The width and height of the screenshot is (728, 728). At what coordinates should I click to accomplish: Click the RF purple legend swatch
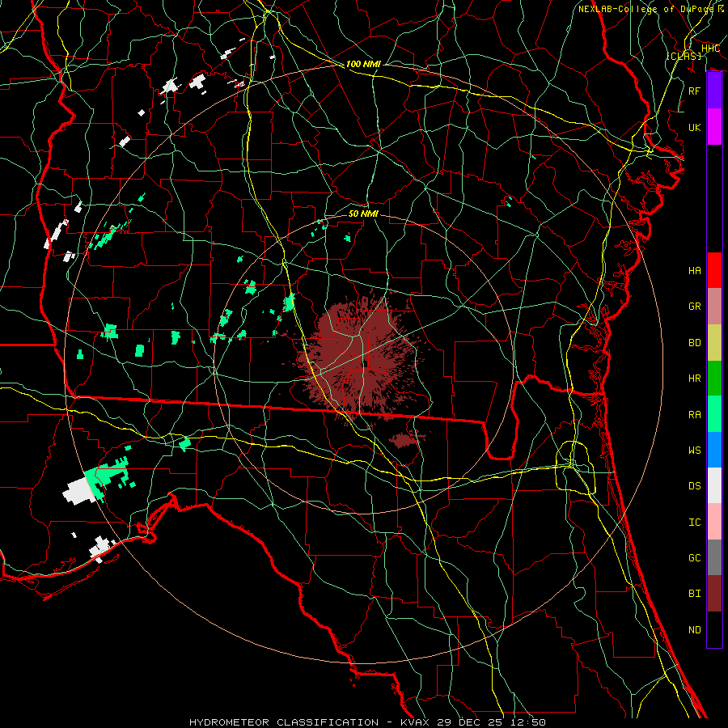[x=714, y=91]
